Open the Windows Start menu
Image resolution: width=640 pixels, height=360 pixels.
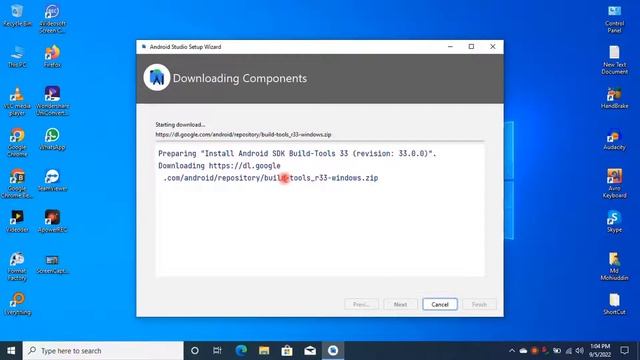point(11,351)
